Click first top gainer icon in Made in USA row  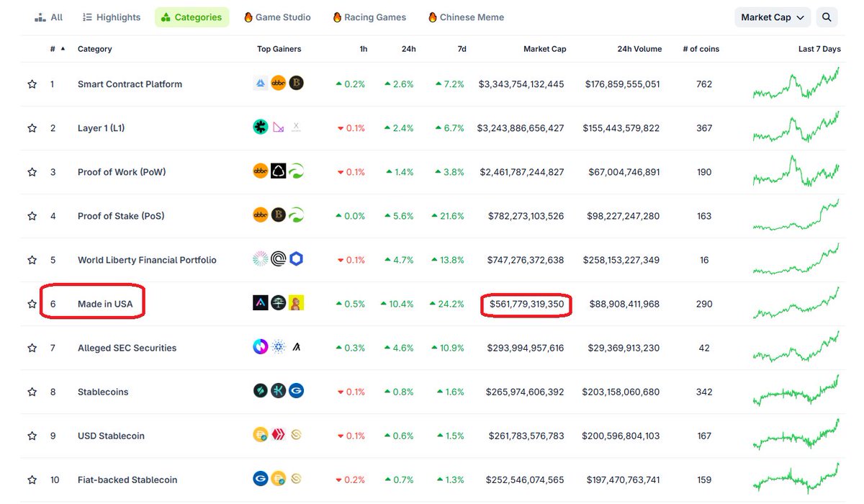pyautogui.click(x=261, y=303)
